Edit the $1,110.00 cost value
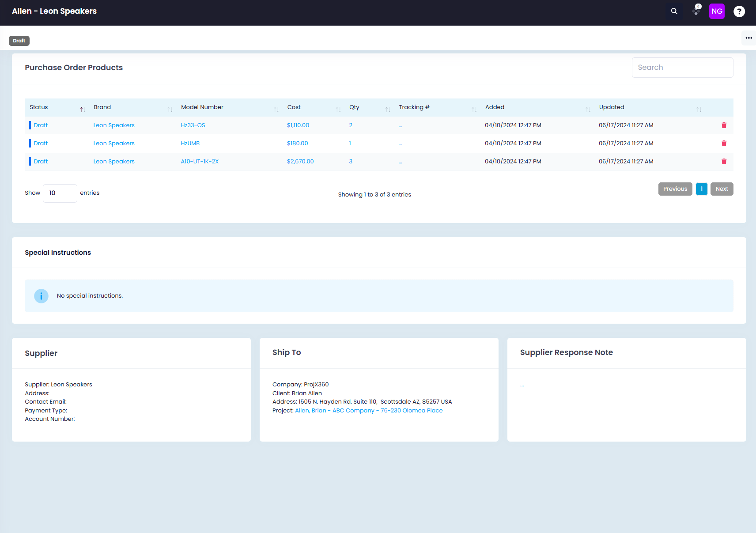 pos(298,125)
